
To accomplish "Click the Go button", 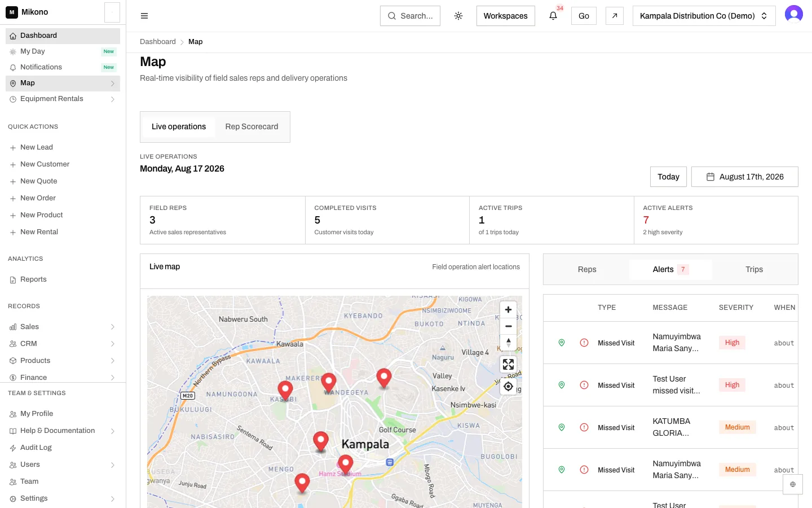I will point(584,16).
